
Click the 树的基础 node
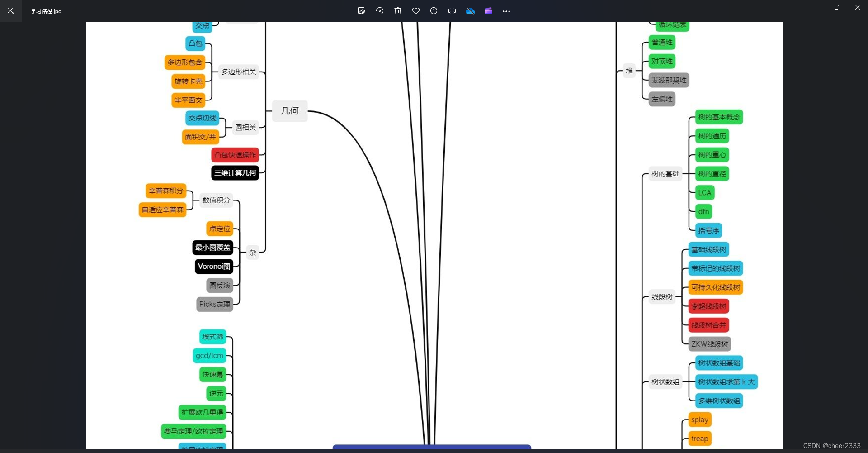665,174
